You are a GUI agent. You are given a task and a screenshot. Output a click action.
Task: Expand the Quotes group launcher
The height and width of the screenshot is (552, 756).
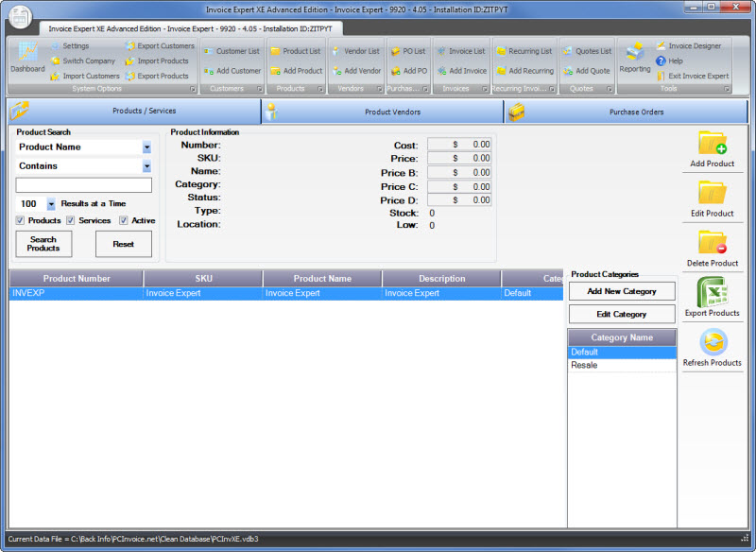pyautogui.click(x=610, y=89)
